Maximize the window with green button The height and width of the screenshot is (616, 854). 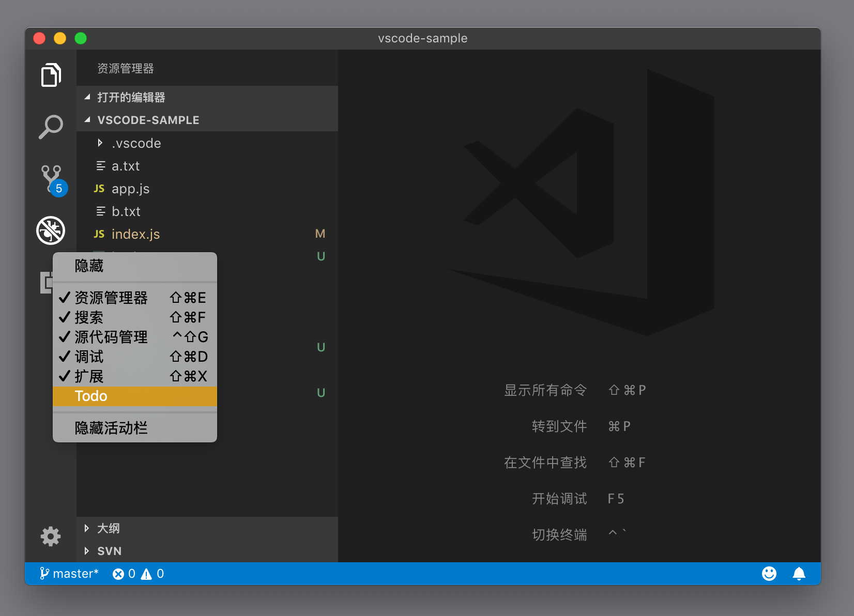81,38
